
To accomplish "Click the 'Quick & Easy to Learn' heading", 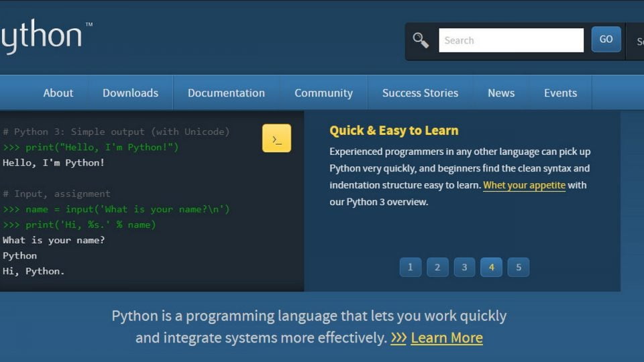I will click(394, 131).
